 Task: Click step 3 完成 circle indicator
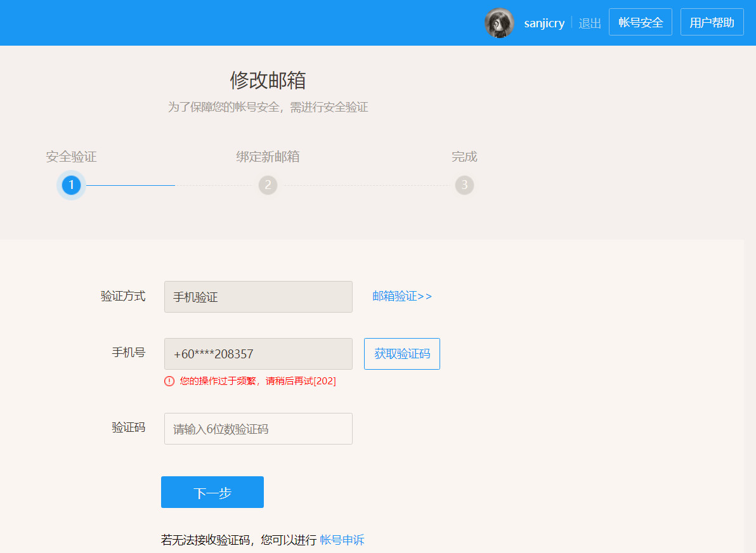point(464,185)
